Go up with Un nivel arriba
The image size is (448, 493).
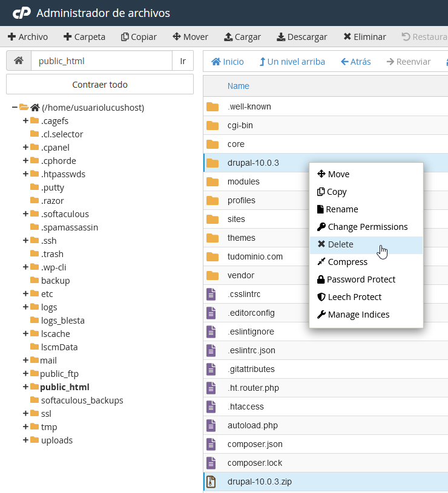click(292, 62)
